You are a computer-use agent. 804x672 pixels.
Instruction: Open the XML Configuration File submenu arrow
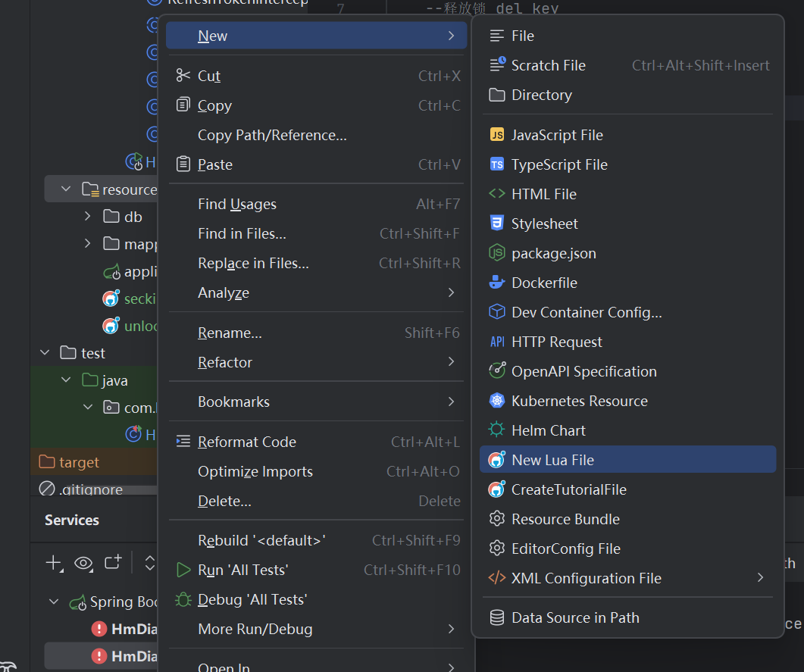click(760, 578)
